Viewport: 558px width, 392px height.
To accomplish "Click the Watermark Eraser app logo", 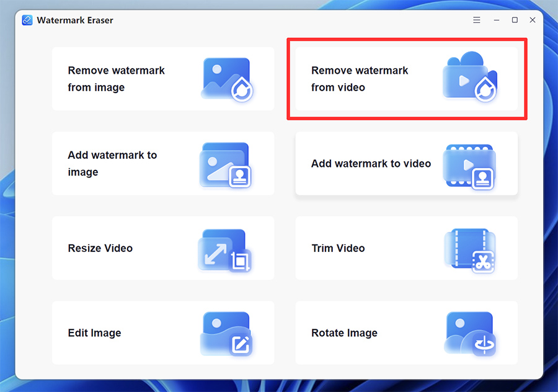I will pyautogui.click(x=27, y=20).
